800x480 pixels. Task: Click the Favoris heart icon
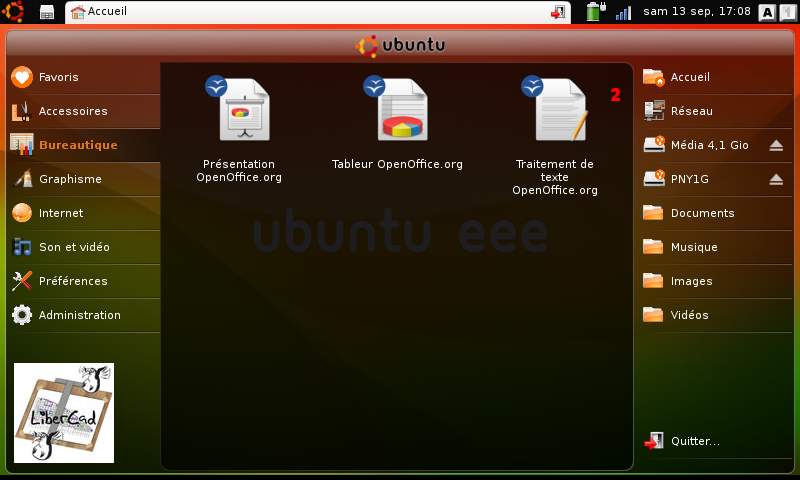[22, 77]
